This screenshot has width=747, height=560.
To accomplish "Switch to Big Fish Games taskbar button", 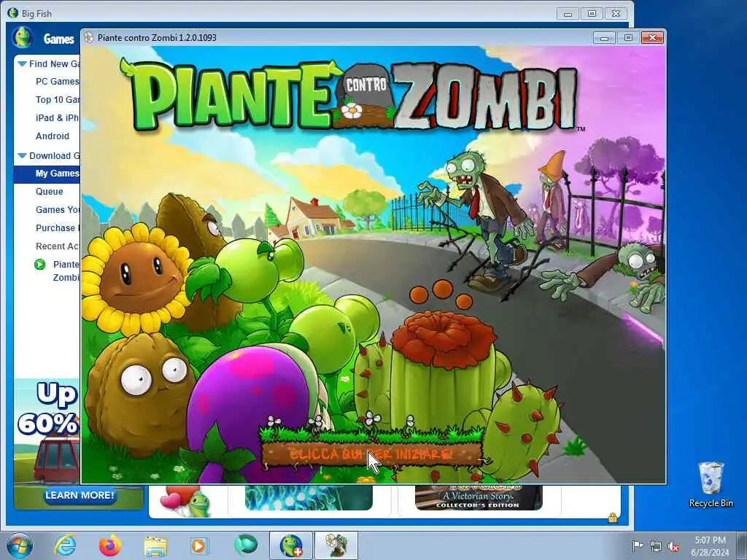I will point(291,545).
